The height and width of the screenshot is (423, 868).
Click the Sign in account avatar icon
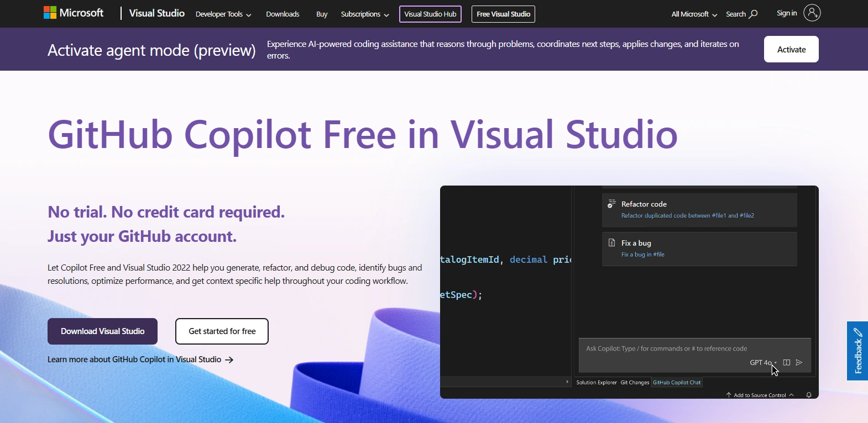point(812,13)
